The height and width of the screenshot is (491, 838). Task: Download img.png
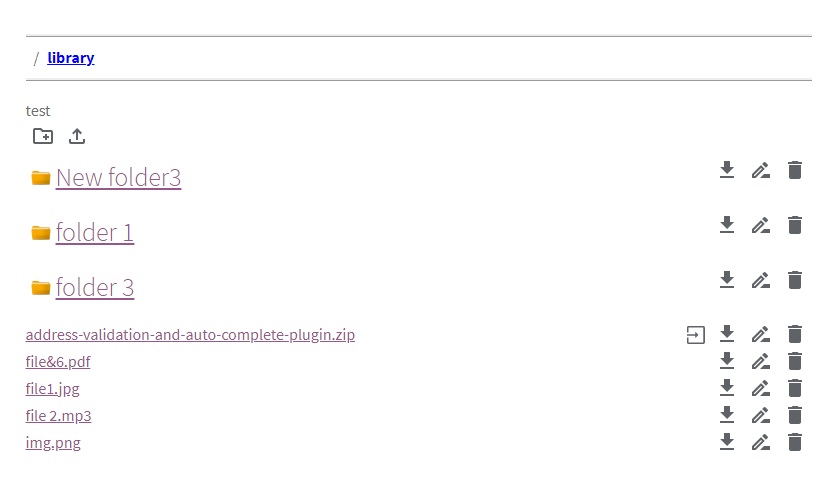tap(727, 442)
